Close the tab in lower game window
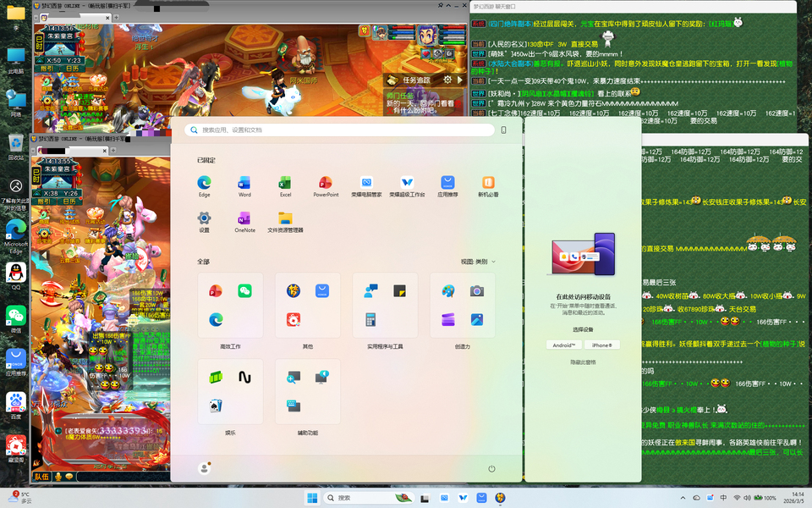The width and height of the screenshot is (812, 508). point(104,151)
